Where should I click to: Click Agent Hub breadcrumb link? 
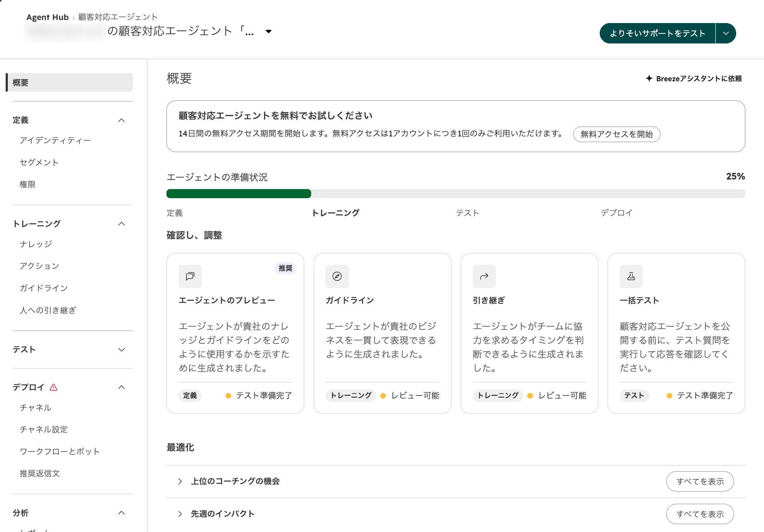(x=47, y=17)
